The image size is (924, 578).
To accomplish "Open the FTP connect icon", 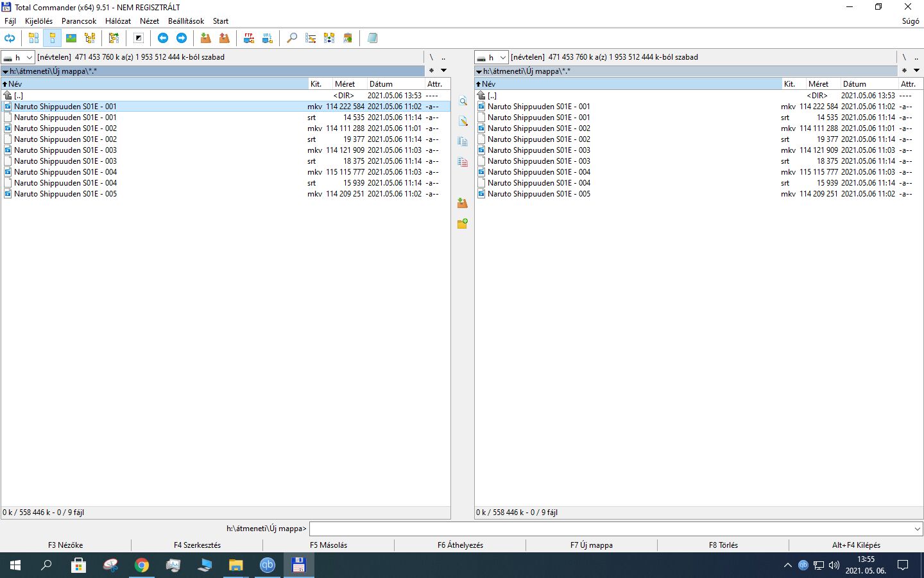I will coord(249,39).
